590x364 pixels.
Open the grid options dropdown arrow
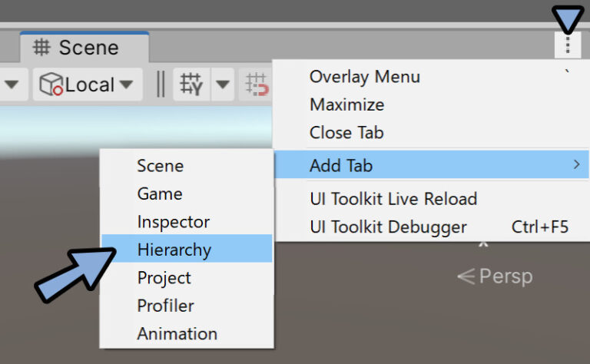[x=222, y=84]
